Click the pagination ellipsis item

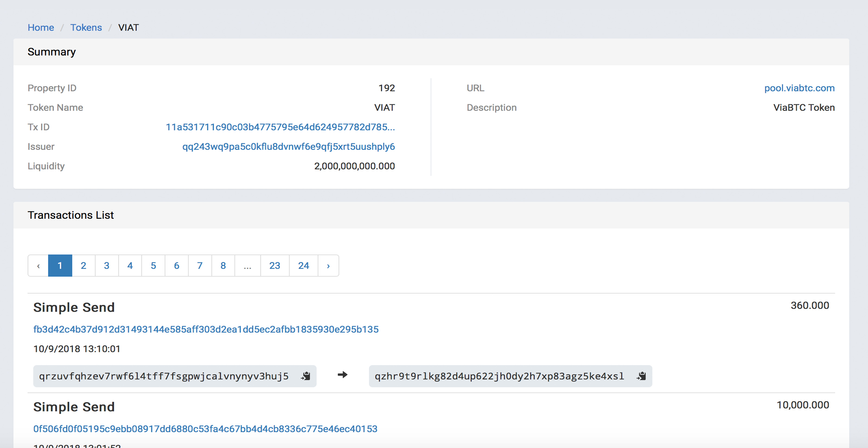pyautogui.click(x=248, y=266)
